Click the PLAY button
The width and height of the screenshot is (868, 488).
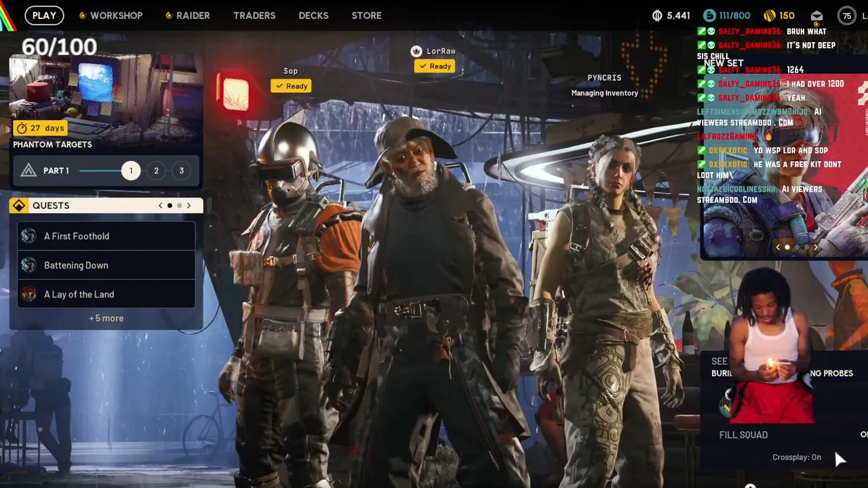44,15
